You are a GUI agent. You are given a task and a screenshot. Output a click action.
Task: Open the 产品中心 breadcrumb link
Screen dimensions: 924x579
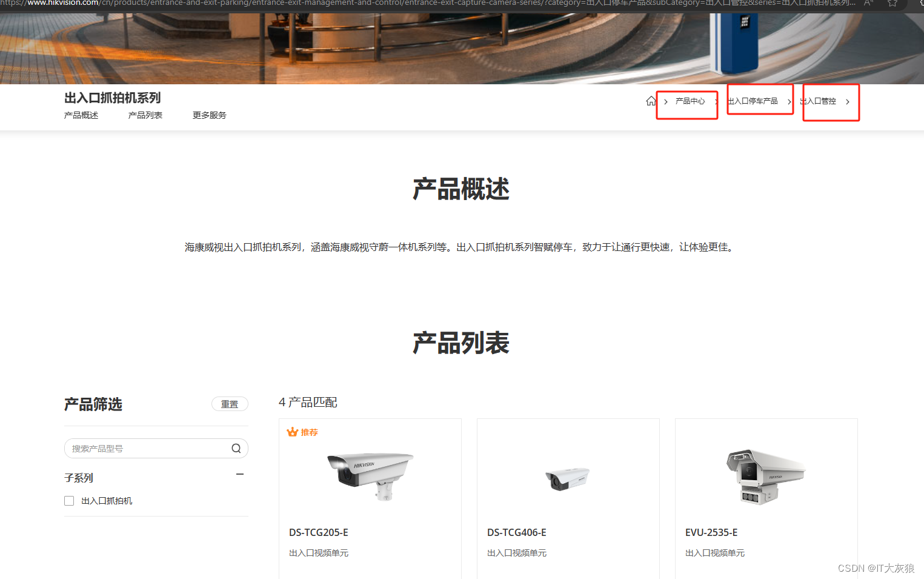coord(690,101)
